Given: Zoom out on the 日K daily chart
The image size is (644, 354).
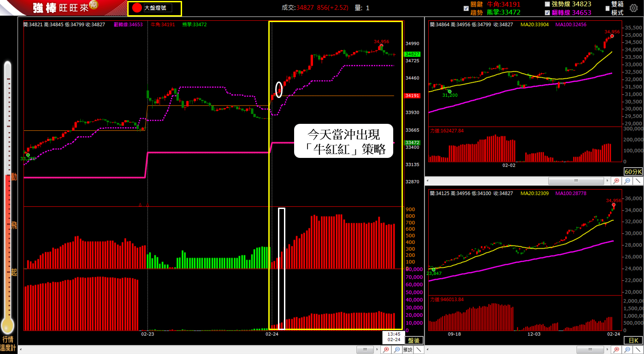Looking at the screenshot, I should [x=626, y=350].
